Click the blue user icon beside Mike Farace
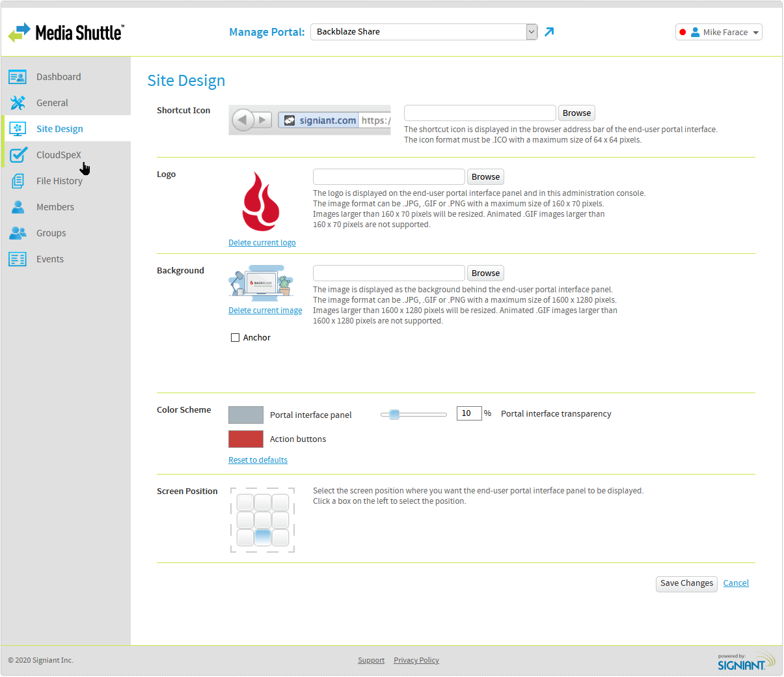This screenshot has width=784, height=677. pyautogui.click(x=696, y=32)
